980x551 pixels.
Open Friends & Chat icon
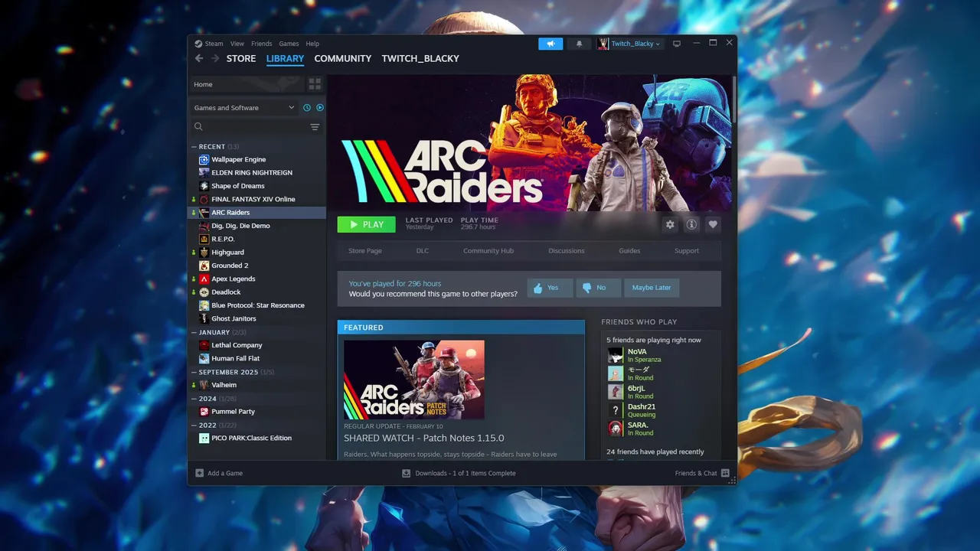pos(725,473)
